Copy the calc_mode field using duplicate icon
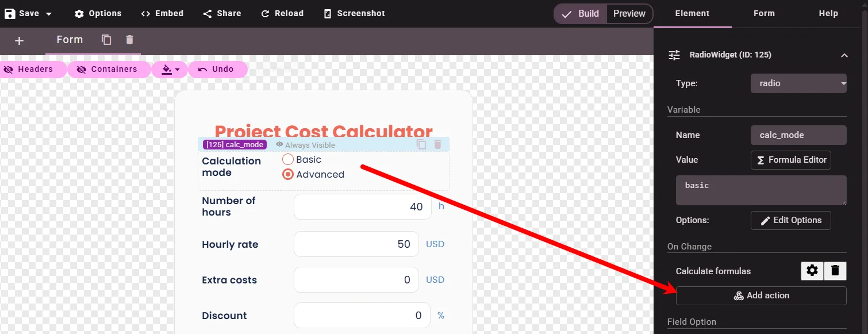Image resolution: width=868 pixels, height=334 pixels. pyautogui.click(x=421, y=145)
